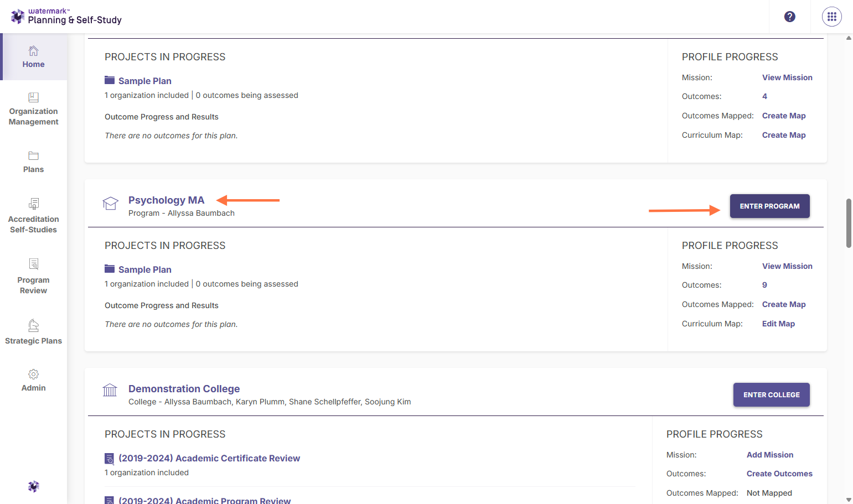Viewport: 853px width, 504px height.
Task: Click the Watermark icon at sidebar bottom
Action: 34,486
